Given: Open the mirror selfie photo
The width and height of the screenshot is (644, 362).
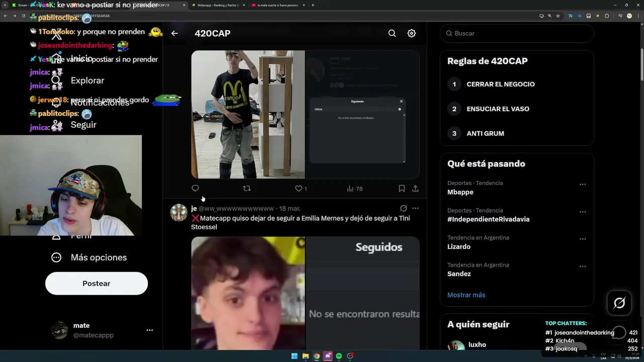Looking at the screenshot, I should 248,115.
